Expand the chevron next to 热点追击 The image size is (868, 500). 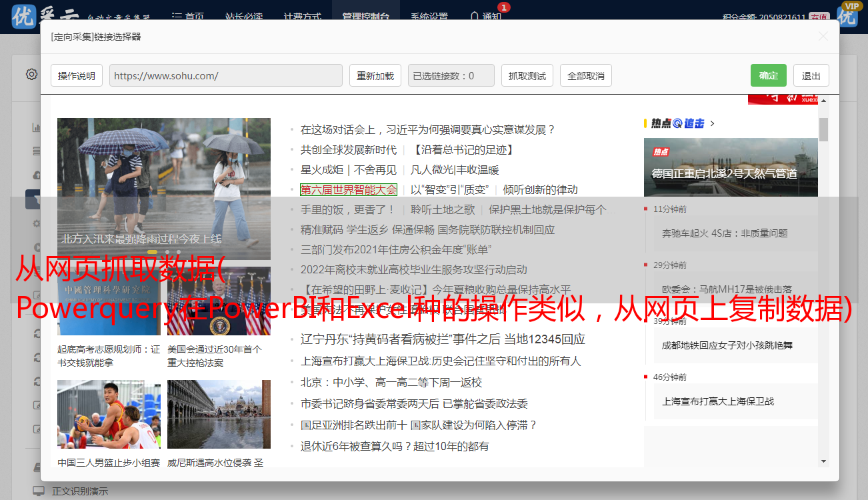(x=713, y=123)
